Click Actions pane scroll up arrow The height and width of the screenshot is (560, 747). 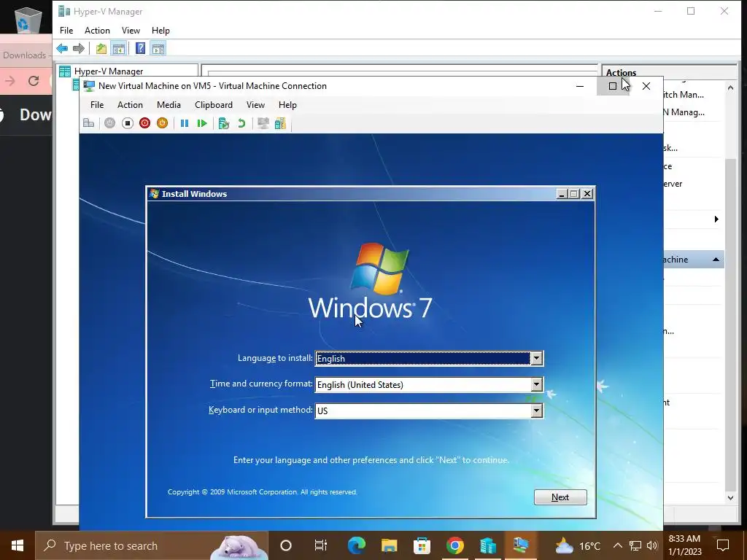[730, 87]
